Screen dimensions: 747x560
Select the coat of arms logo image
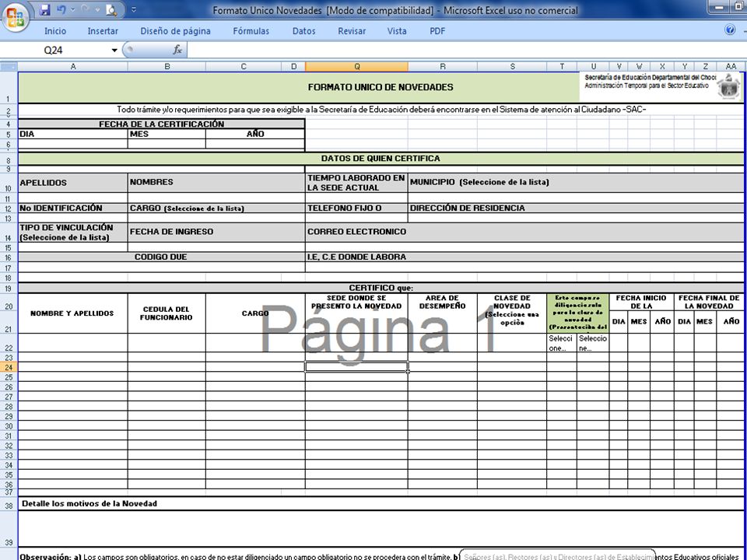pos(729,86)
